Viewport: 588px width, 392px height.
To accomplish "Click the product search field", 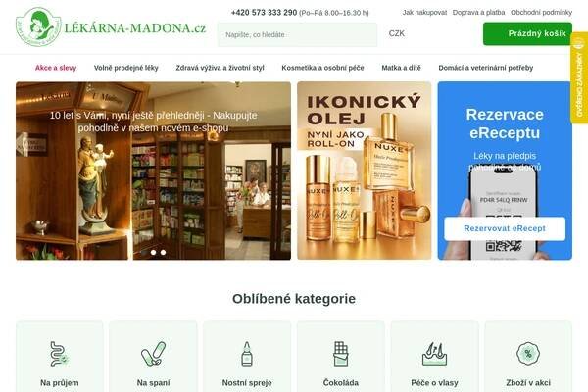I will point(297,34).
